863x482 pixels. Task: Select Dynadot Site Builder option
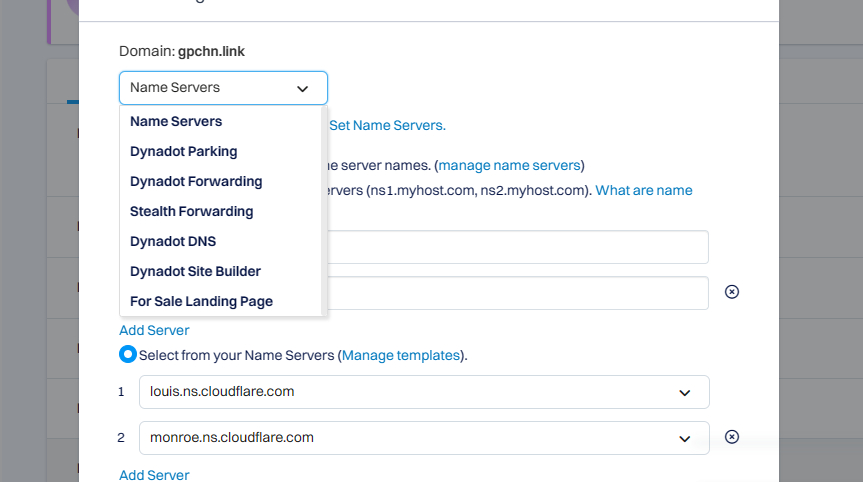point(195,272)
